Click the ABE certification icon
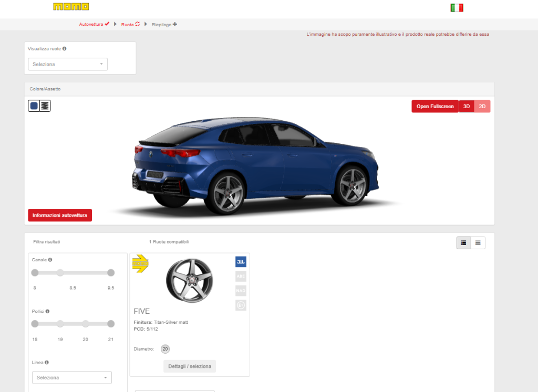 241,276
